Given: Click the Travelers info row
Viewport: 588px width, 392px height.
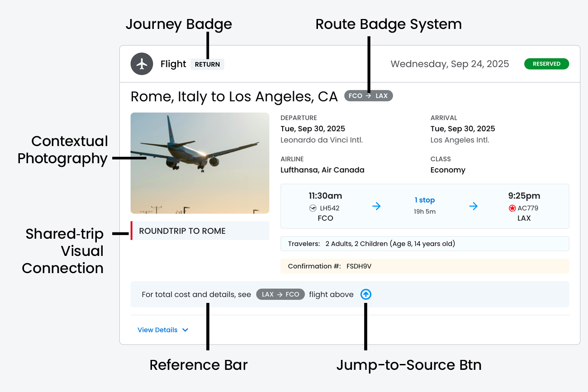Looking at the screenshot, I should coord(424,244).
